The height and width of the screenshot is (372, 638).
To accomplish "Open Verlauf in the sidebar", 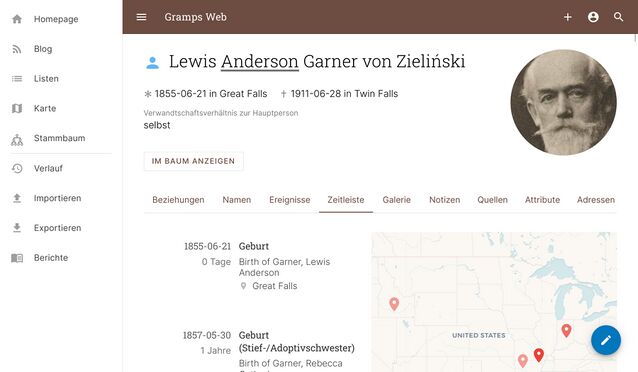I will pyautogui.click(x=48, y=168).
